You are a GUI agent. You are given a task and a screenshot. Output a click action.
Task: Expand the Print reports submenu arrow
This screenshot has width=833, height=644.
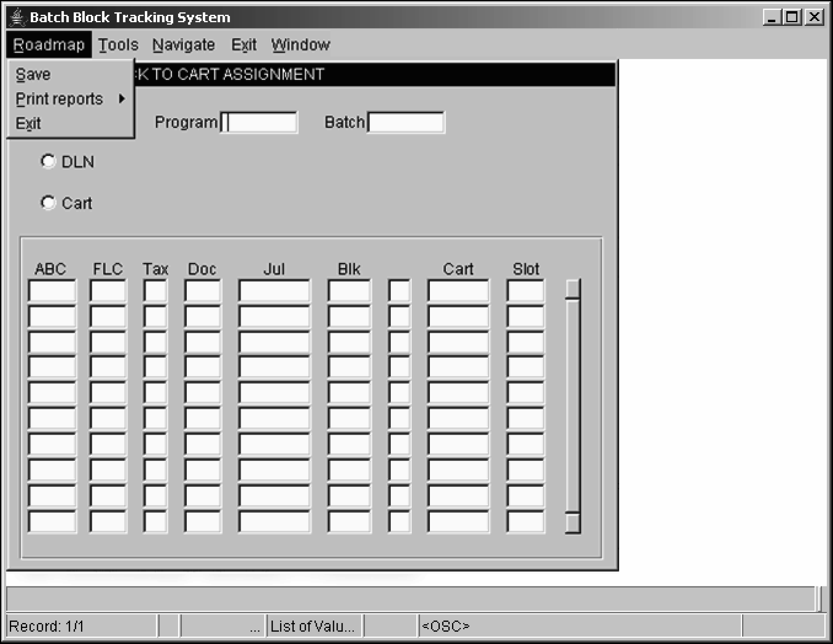pyautogui.click(x=121, y=99)
